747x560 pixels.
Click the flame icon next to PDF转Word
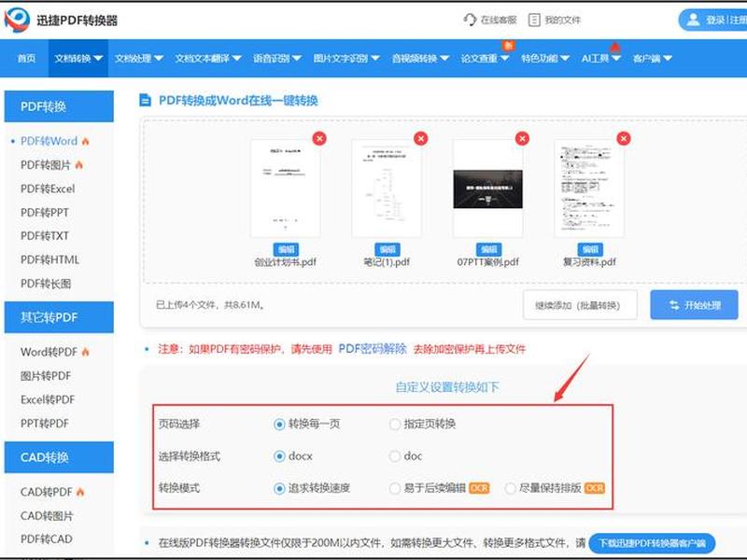(85, 142)
